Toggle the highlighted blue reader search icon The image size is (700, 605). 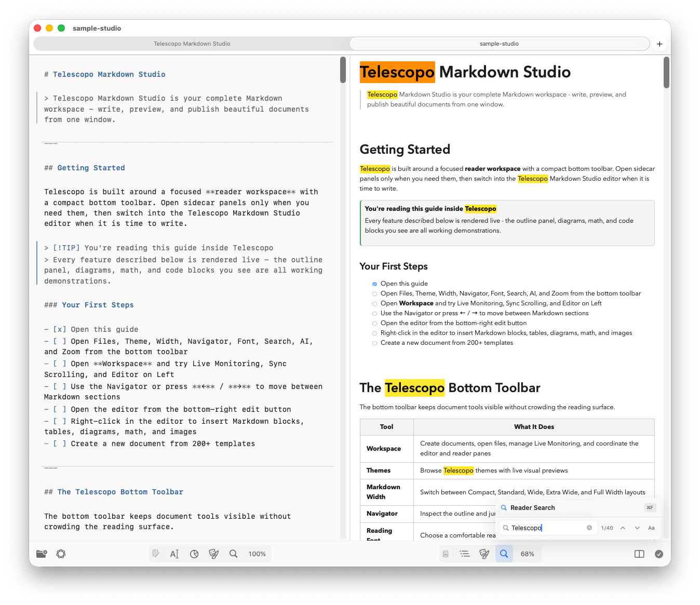point(504,554)
